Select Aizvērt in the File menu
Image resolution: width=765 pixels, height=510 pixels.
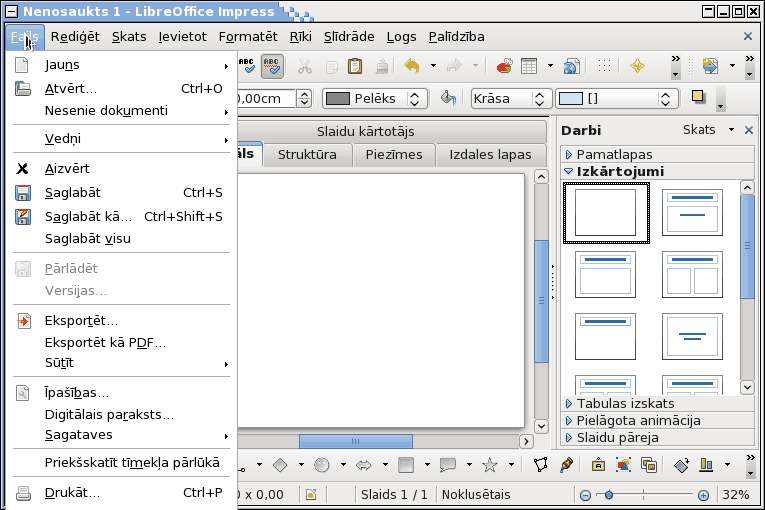point(121,169)
